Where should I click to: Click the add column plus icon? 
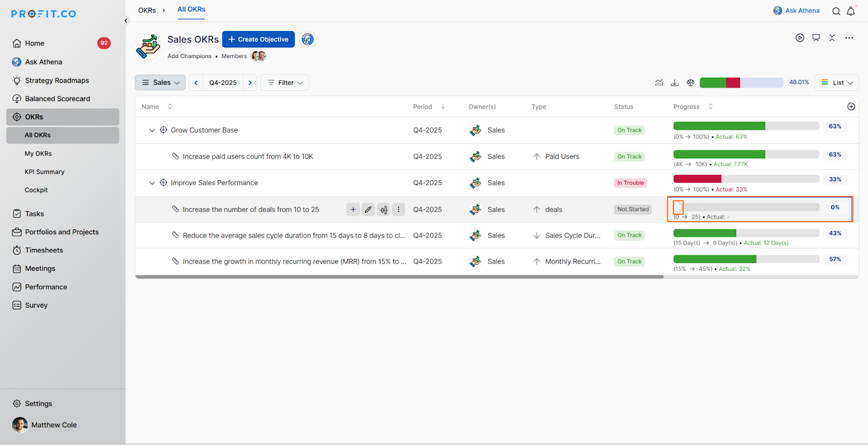(851, 107)
